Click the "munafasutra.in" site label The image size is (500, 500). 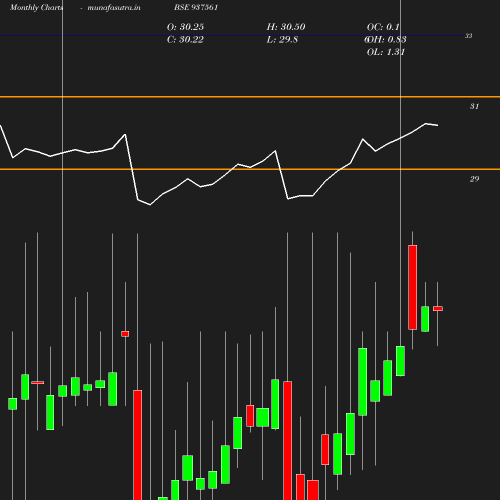tap(114, 7)
